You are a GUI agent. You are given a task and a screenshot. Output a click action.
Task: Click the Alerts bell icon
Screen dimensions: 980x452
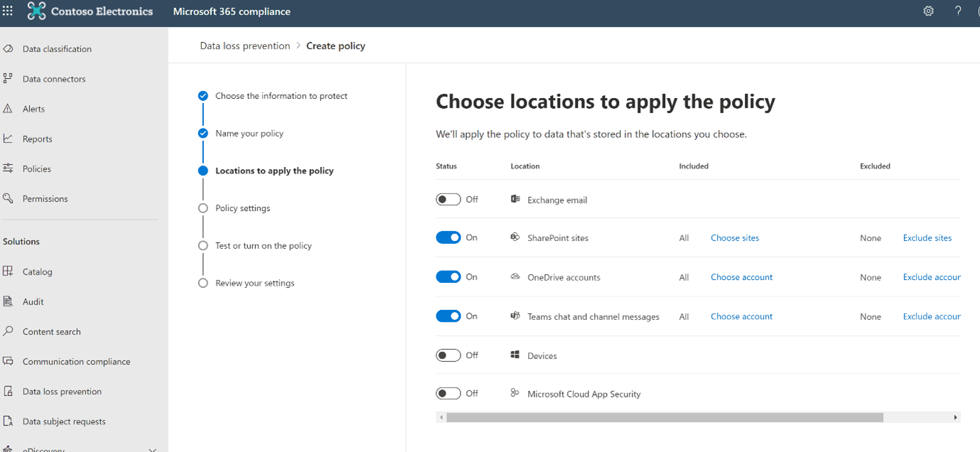point(8,109)
